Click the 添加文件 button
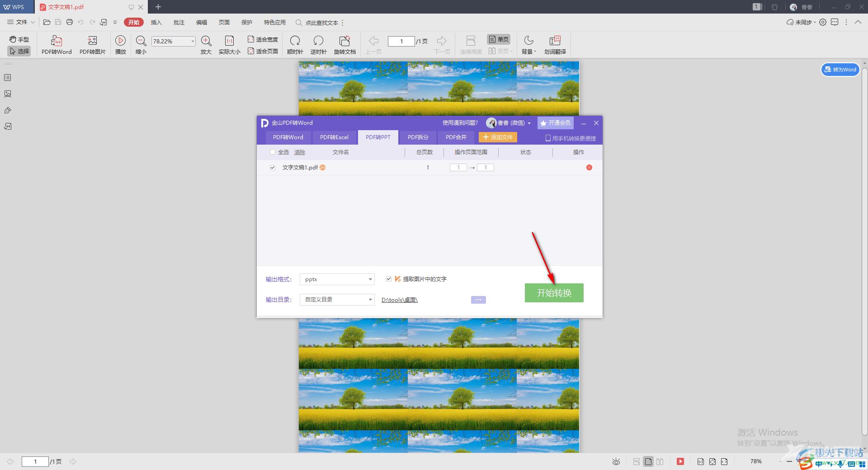 coord(498,137)
